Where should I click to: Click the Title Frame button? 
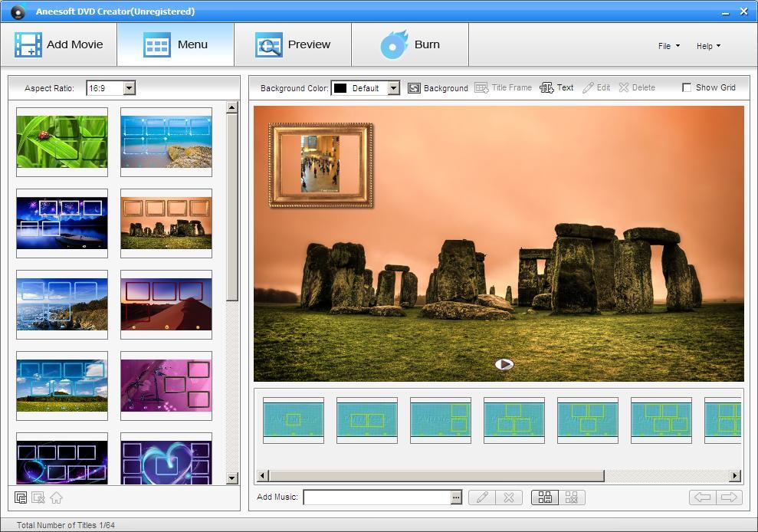point(504,87)
